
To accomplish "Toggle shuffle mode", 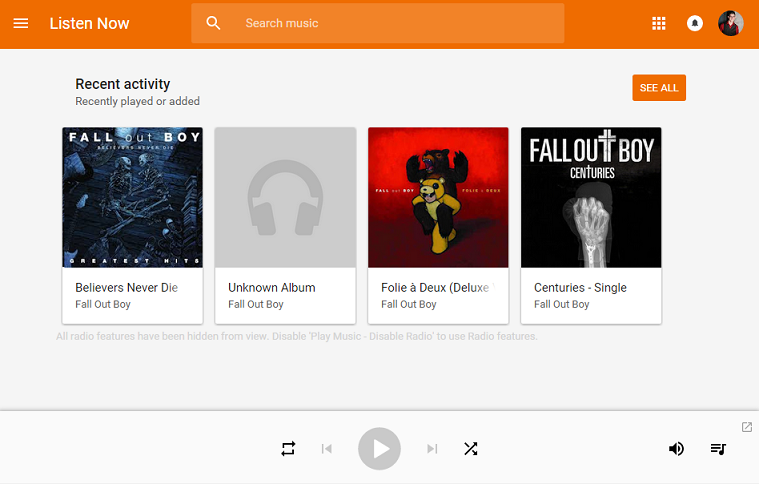I will (x=471, y=449).
